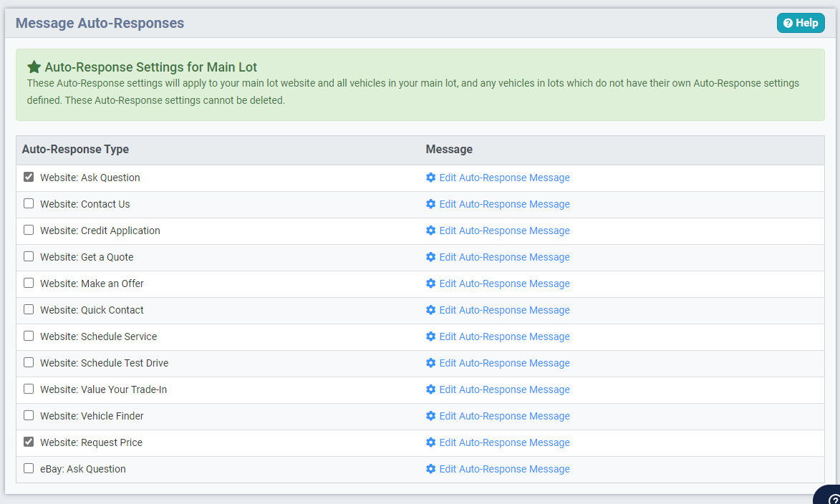The image size is (840, 504).
Task: Tick the Website: Get a Quote checkbox
Action: coord(29,256)
